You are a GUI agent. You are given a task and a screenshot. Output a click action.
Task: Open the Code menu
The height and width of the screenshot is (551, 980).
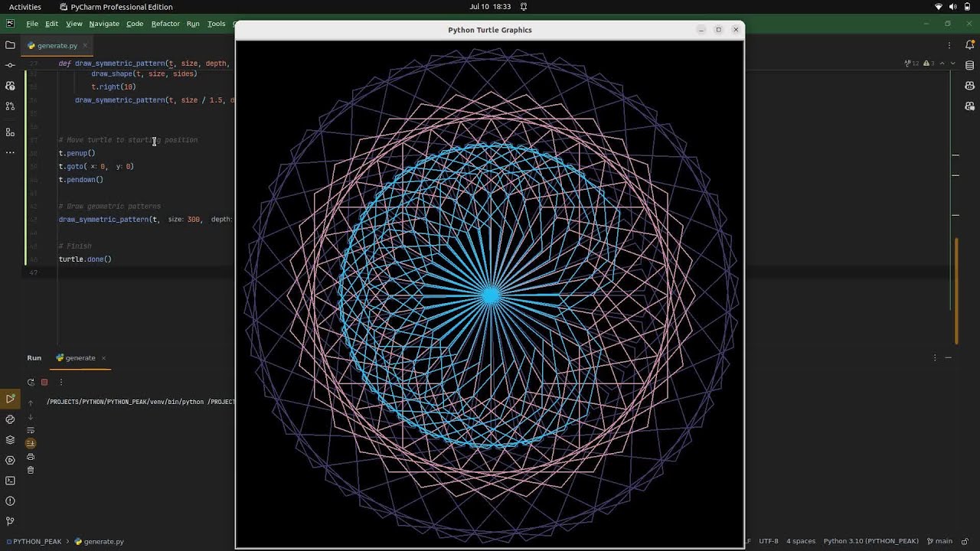pos(135,24)
